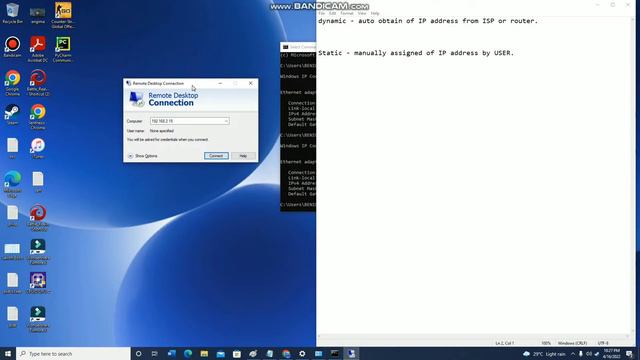Click 'UTF-8' in Notepad status bar
The height and width of the screenshot is (360, 640).
click(603, 343)
